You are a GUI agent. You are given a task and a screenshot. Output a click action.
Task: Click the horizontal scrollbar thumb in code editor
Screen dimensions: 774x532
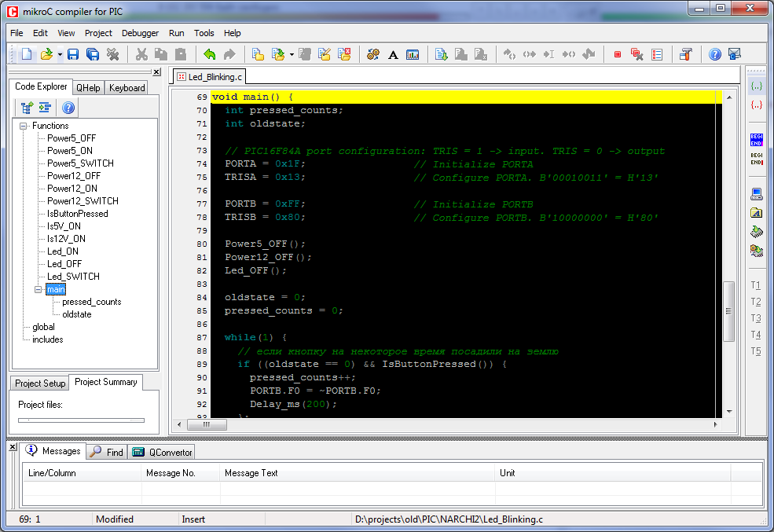pos(207,424)
